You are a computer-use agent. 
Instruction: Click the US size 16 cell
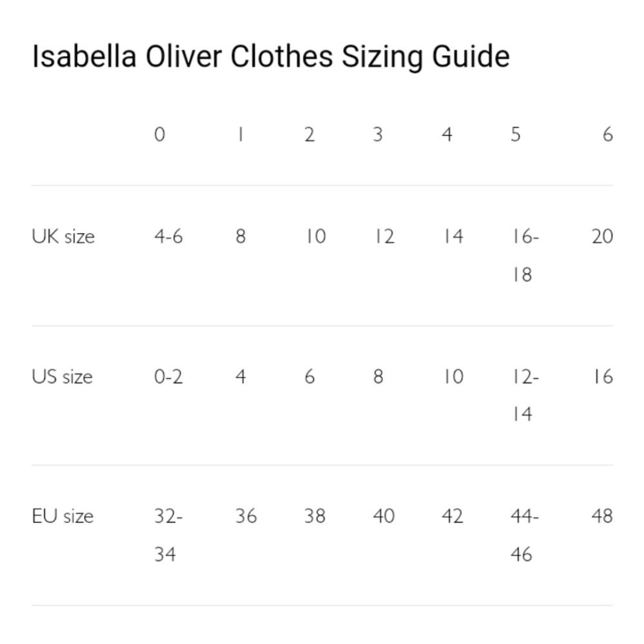(602, 377)
